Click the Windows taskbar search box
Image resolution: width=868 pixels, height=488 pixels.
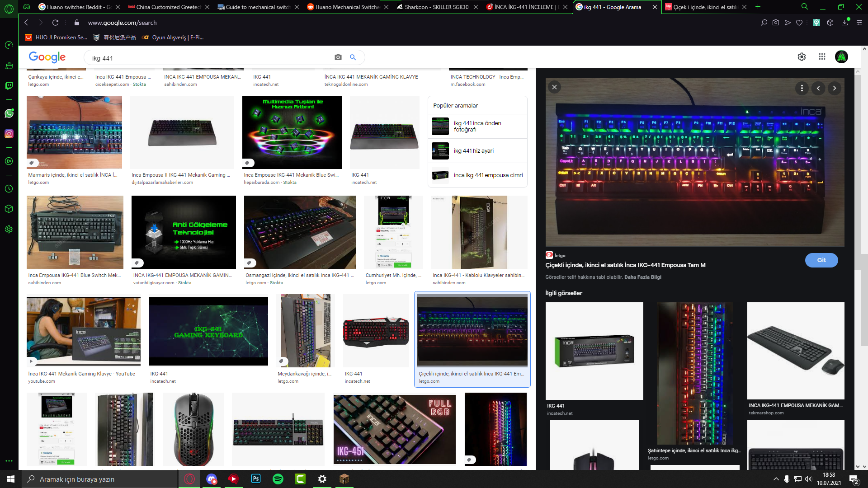pyautogui.click(x=99, y=479)
